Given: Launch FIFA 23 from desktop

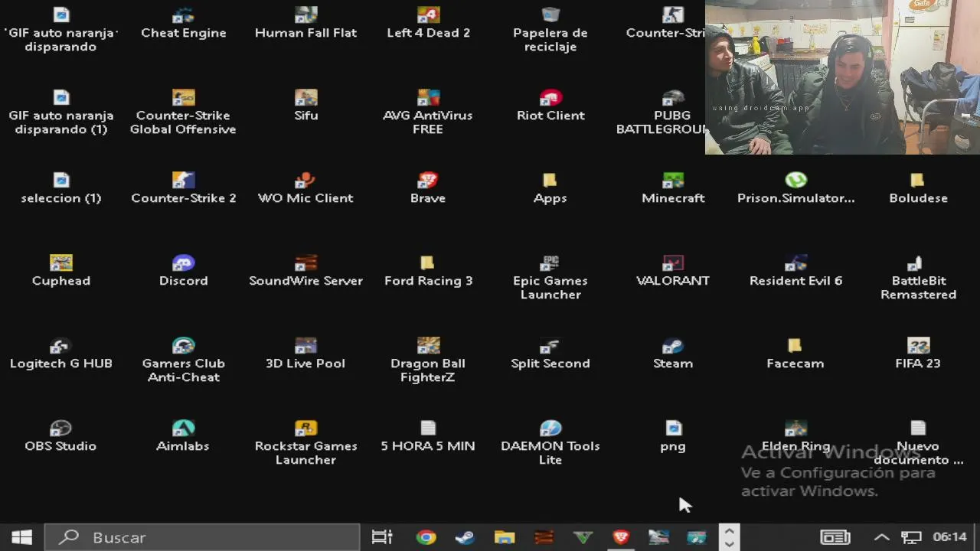Looking at the screenshot, I should [x=918, y=354].
